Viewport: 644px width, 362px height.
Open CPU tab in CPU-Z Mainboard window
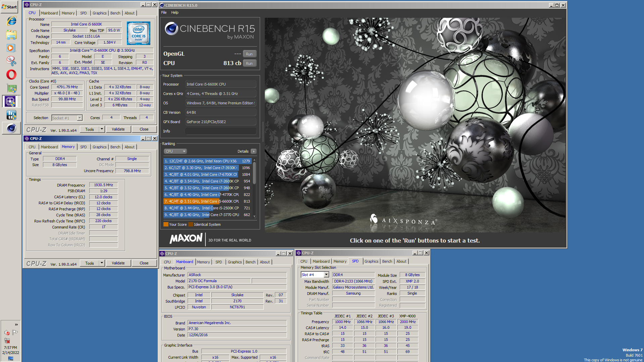[x=167, y=262]
